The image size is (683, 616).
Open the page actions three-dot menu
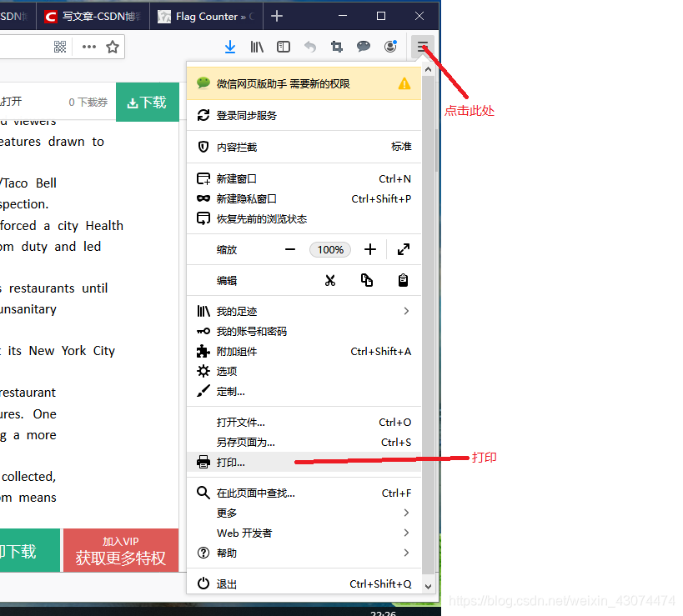[x=89, y=47]
